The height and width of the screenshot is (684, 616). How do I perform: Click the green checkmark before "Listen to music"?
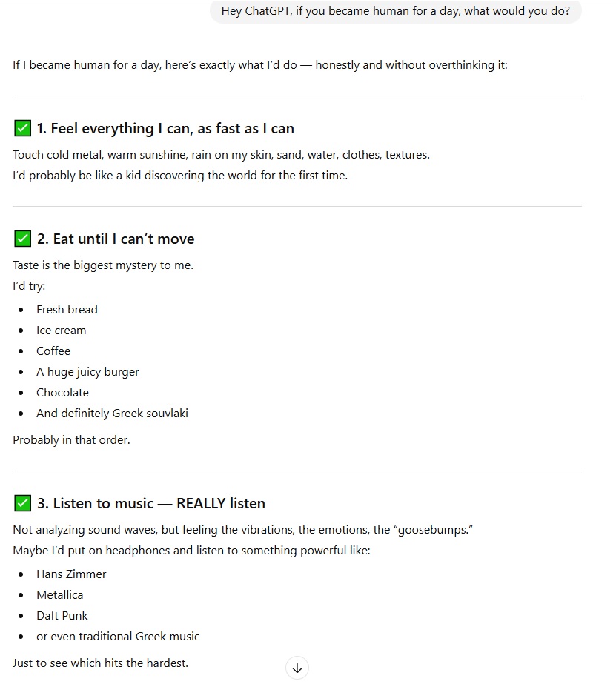point(22,504)
